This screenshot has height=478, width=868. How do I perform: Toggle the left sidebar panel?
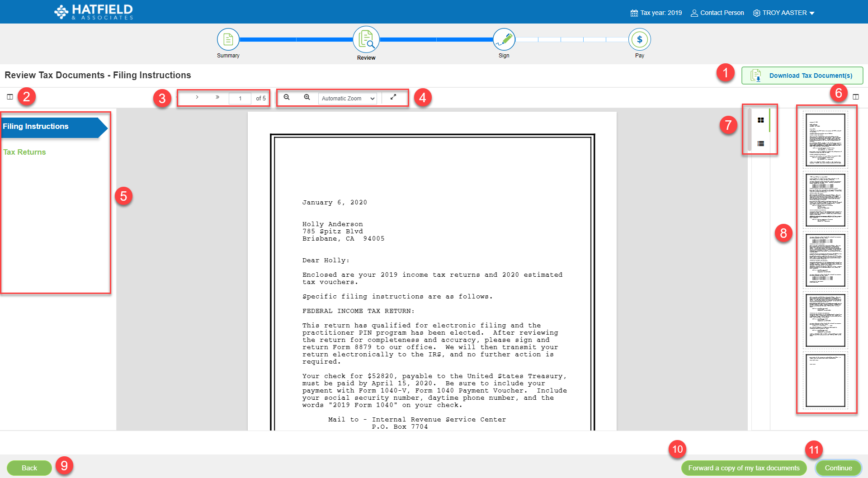pos(10,97)
